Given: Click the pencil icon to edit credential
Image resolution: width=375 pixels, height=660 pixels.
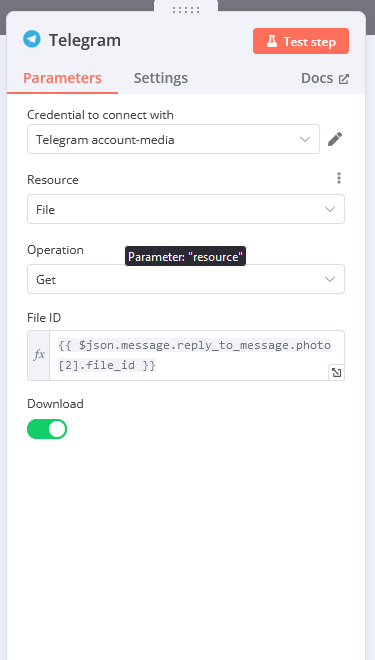Looking at the screenshot, I should coord(335,139).
